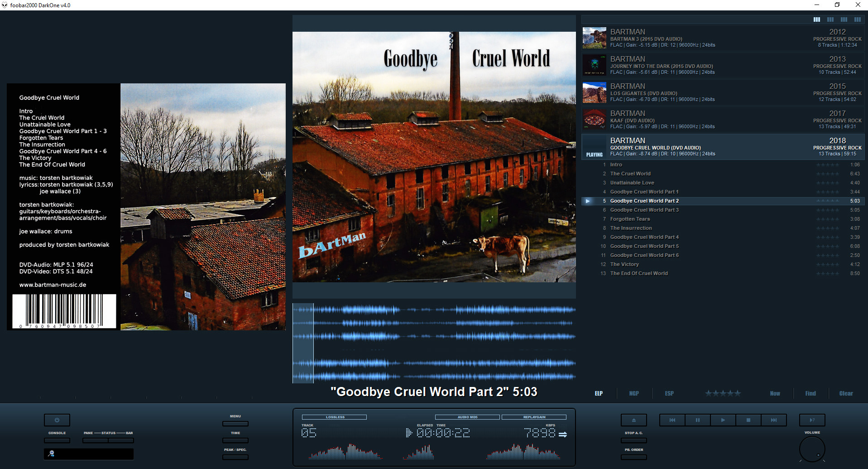Expand the KAAF album header
The width and height of the screenshot is (868, 469).
point(723,120)
